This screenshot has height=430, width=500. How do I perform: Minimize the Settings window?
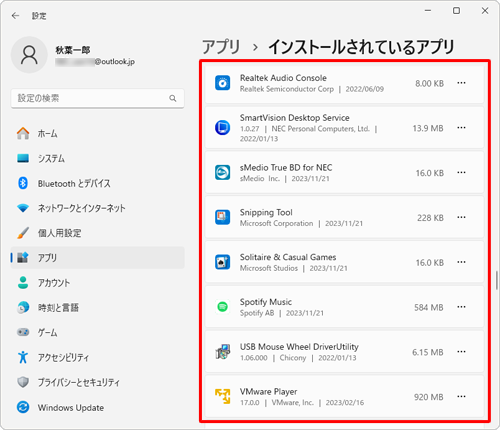tap(428, 11)
